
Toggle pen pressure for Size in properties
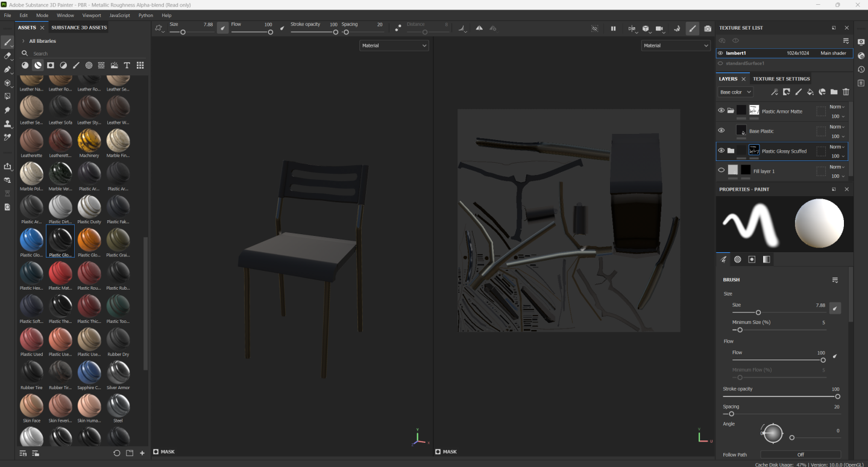tap(835, 308)
